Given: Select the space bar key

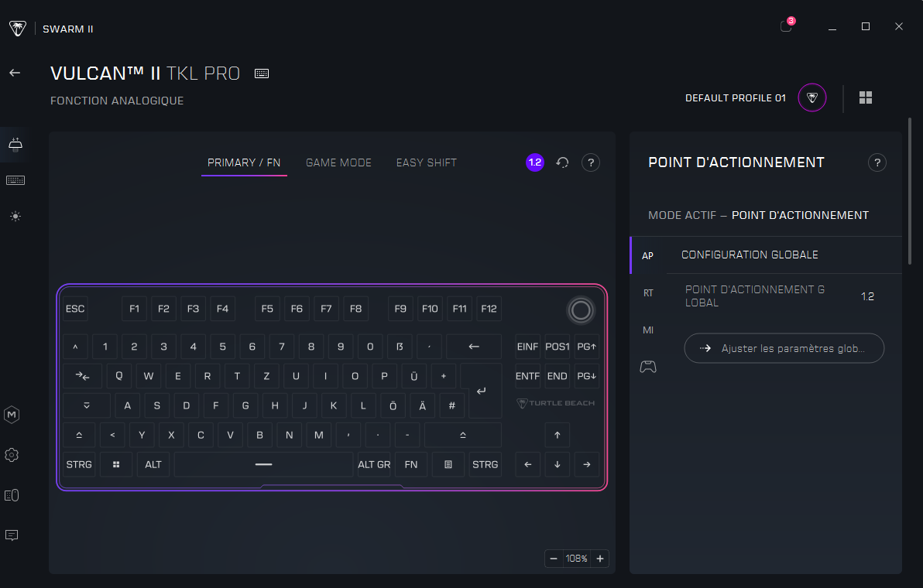Looking at the screenshot, I should click(264, 464).
